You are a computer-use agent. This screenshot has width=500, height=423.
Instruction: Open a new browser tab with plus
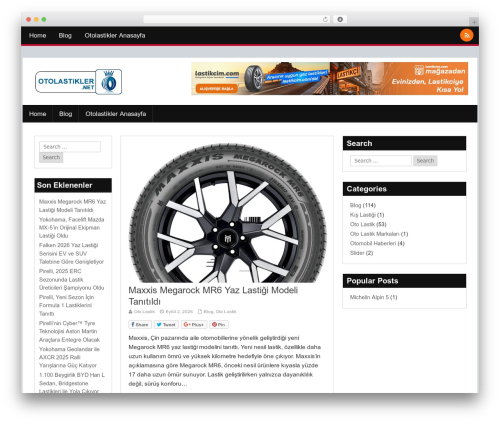474,22
